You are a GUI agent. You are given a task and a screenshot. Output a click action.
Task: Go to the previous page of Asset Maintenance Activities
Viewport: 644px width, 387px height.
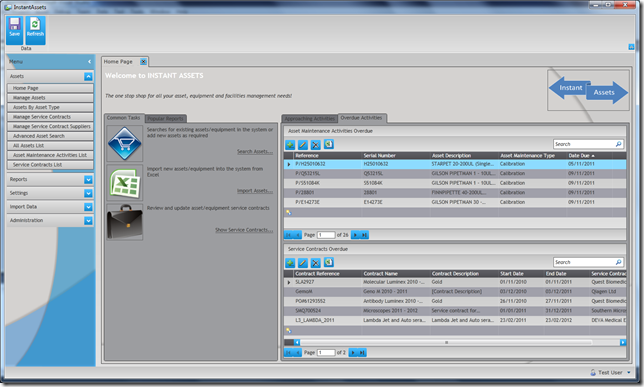tap(297, 235)
